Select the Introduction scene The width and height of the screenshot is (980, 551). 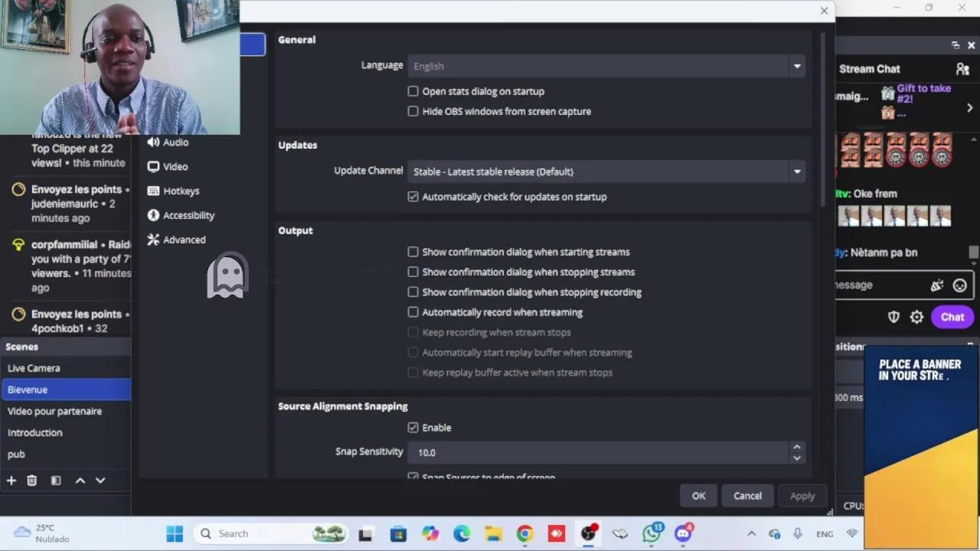(x=67, y=432)
